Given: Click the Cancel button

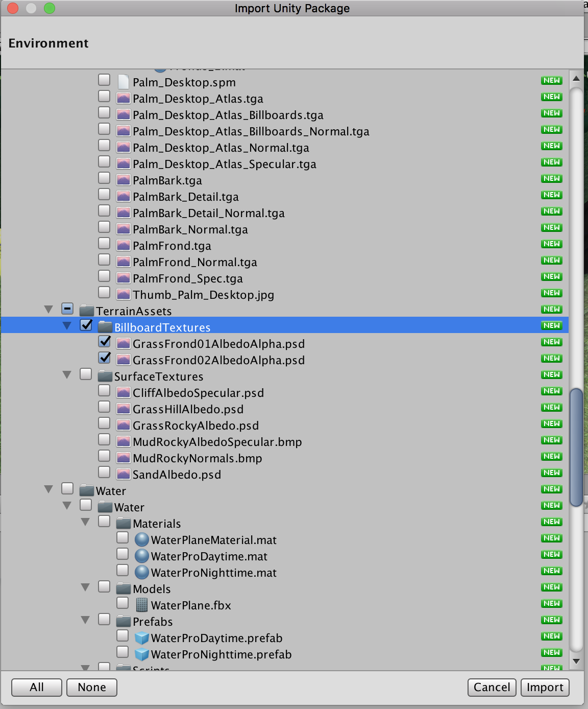Looking at the screenshot, I should click(492, 687).
